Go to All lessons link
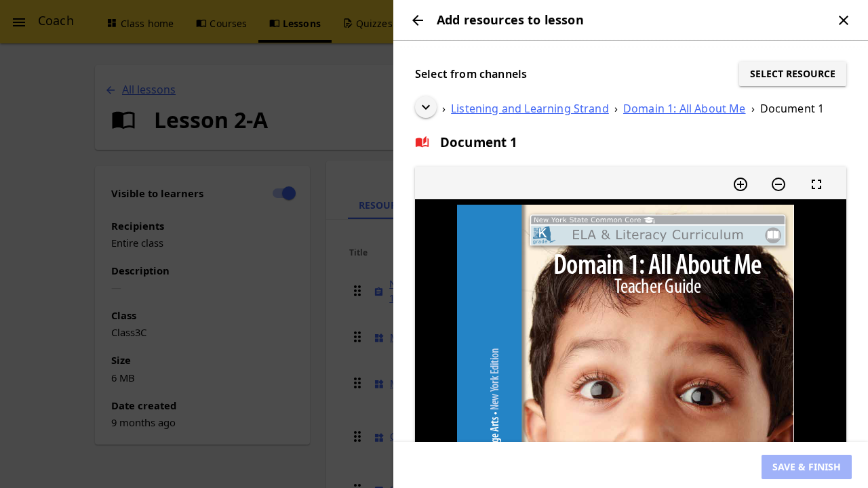This screenshot has height=488, width=868. click(x=149, y=89)
